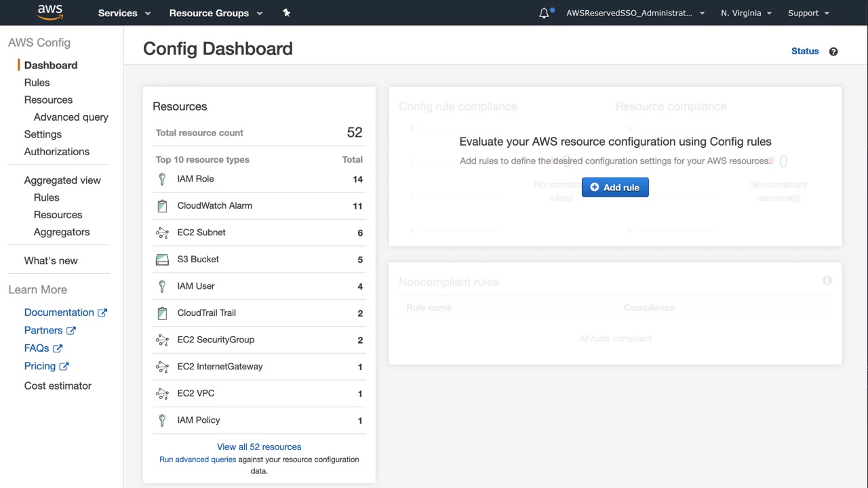Open the notifications bell icon

[544, 13]
